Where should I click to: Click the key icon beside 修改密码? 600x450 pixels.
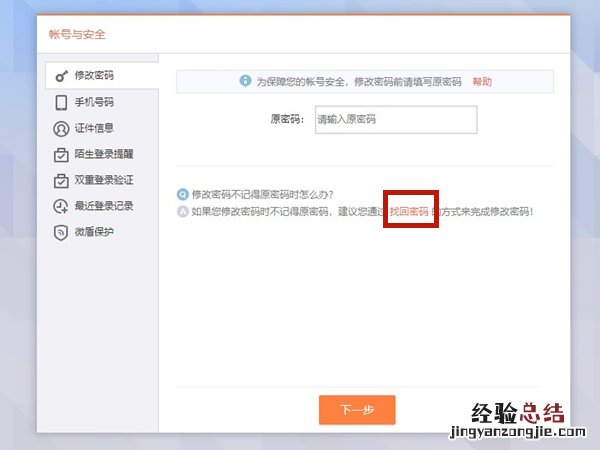click(x=61, y=76)
